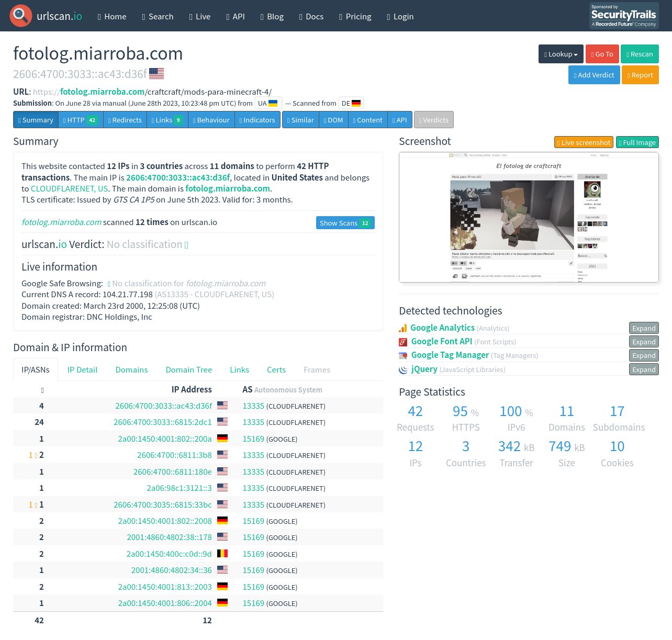
Task: Open the Lookup dropdown
Action: click(x=561, y=54)
